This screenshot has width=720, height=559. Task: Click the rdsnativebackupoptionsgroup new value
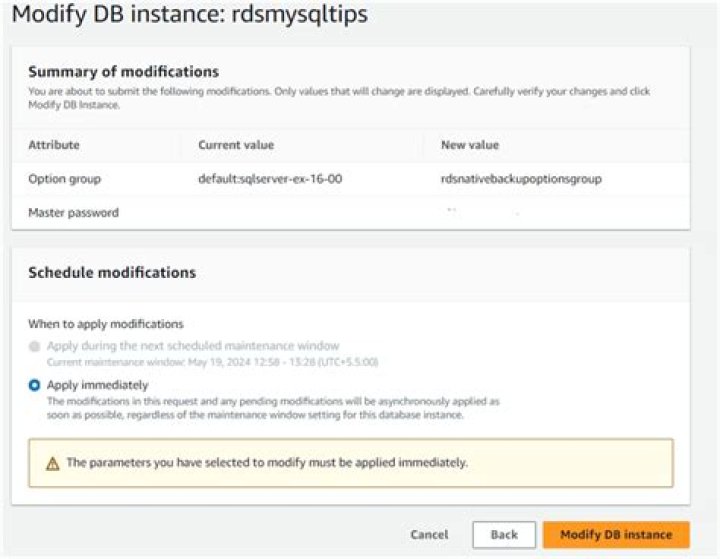[514, 179]
